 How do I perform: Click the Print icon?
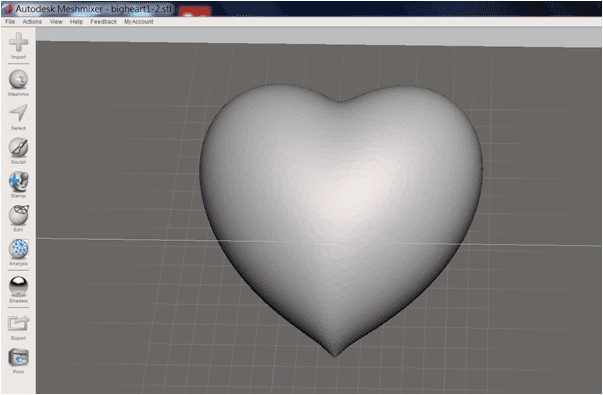[x=18, y=358]
